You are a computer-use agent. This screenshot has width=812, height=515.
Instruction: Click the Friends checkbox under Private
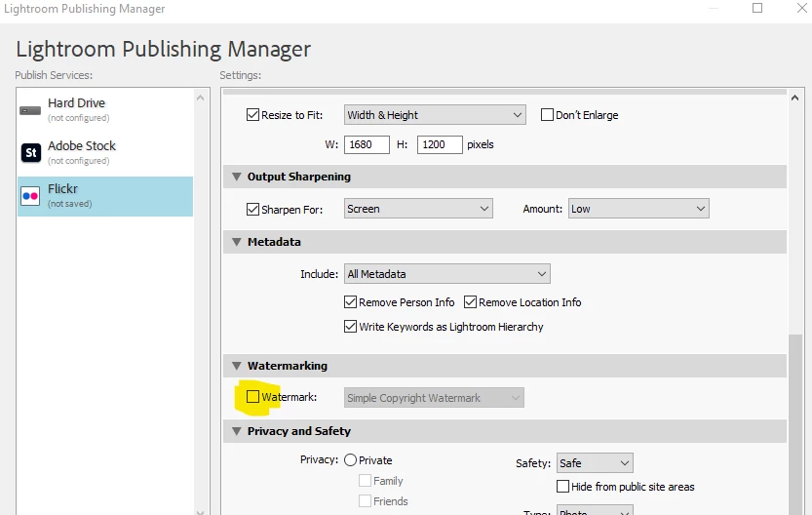[365, 501]
